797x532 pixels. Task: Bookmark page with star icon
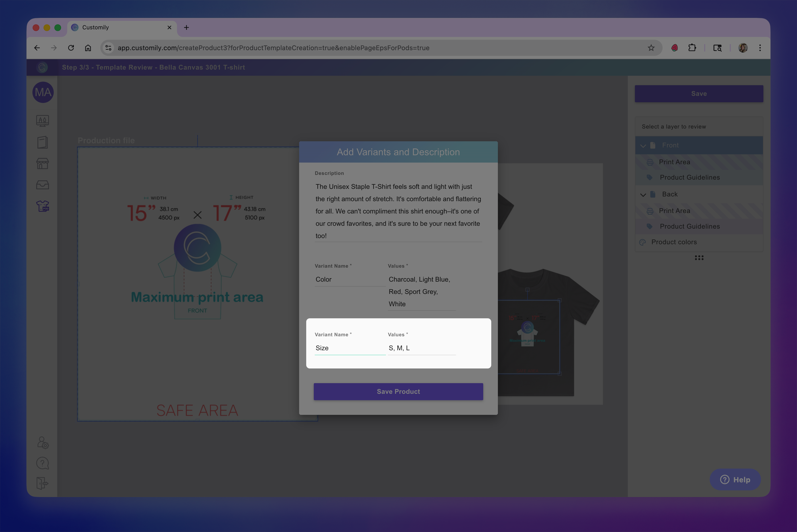coord(651,48)
